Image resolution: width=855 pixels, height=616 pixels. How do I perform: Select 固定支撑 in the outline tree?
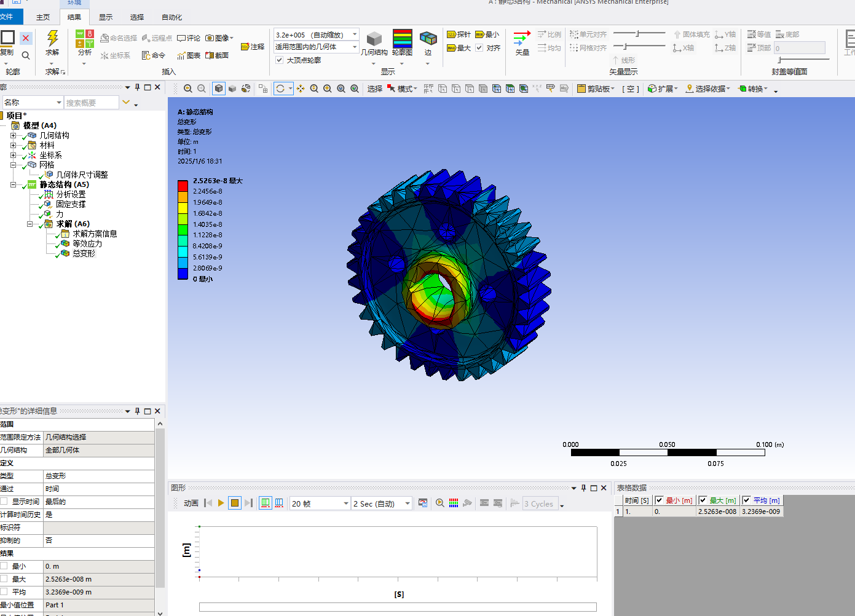pyautogui.click(x=71, y=204)
